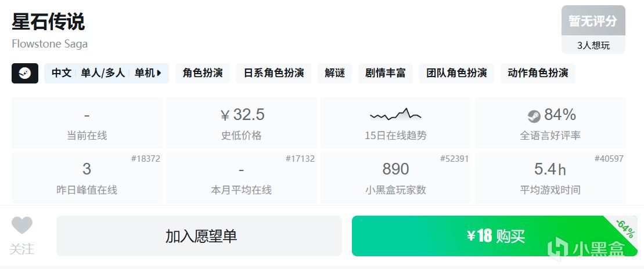Select the 角色扮演 tag
This screenshot has height=269, width=644.
coord(203,74)
